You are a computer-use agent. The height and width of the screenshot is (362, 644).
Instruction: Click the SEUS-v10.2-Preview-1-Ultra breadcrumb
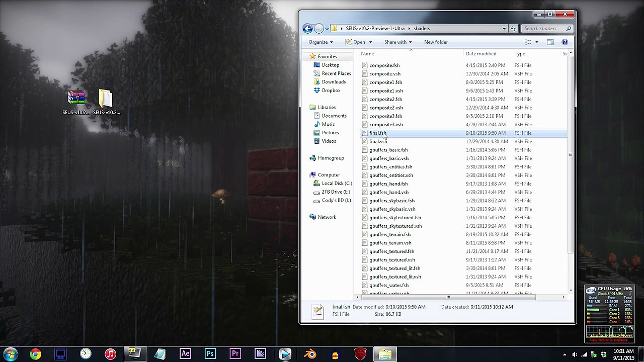point(375,29)
